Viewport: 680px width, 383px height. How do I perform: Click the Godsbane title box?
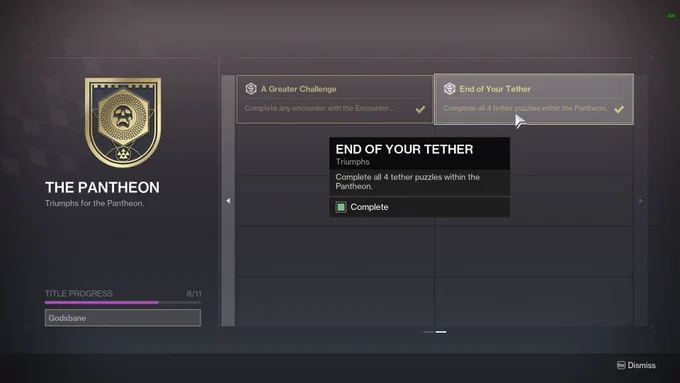click(123, 318)
